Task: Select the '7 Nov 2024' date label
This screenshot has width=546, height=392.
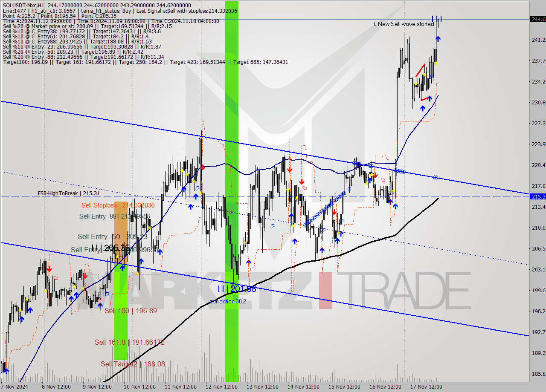Action: [x=15, y=387]
